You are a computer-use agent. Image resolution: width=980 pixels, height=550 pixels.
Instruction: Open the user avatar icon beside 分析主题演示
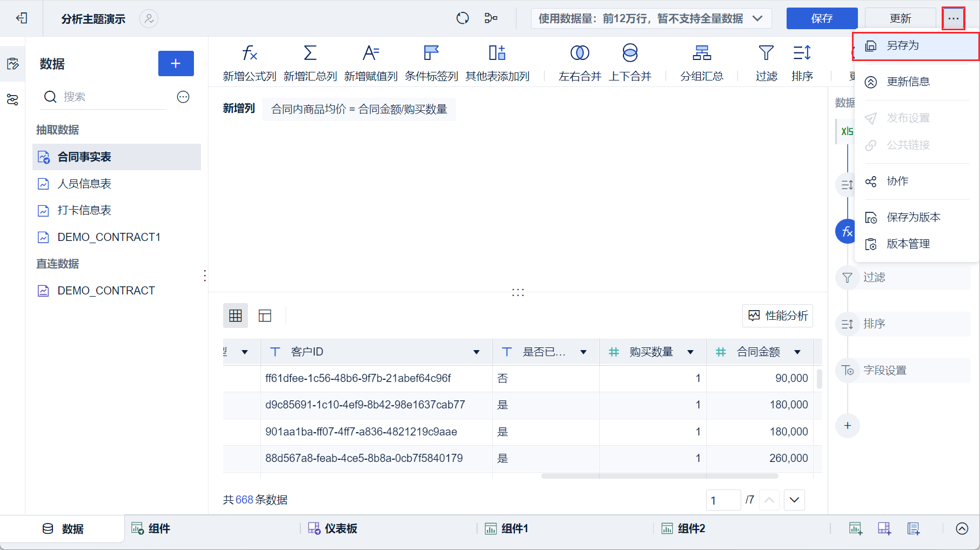coord(149,18)
